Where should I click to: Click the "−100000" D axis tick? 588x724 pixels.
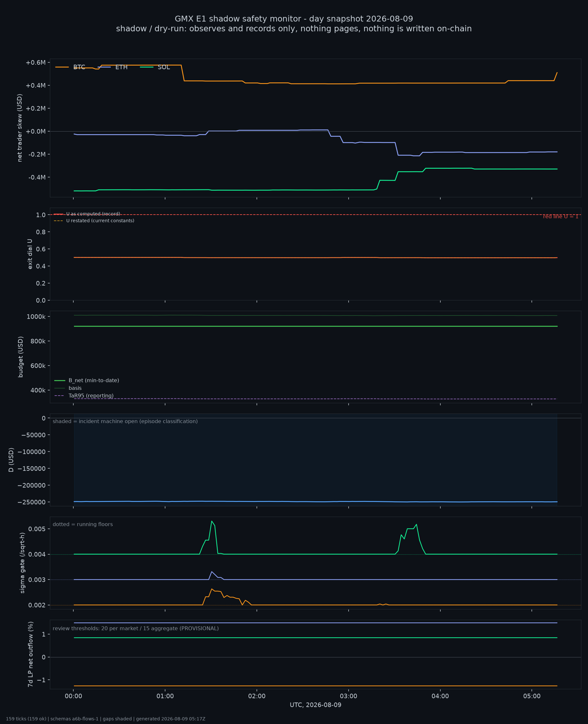32,452
